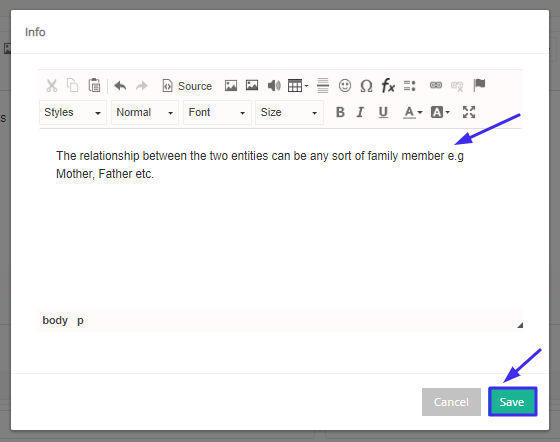
Task: Save the info text
Action: coord(512,402)
